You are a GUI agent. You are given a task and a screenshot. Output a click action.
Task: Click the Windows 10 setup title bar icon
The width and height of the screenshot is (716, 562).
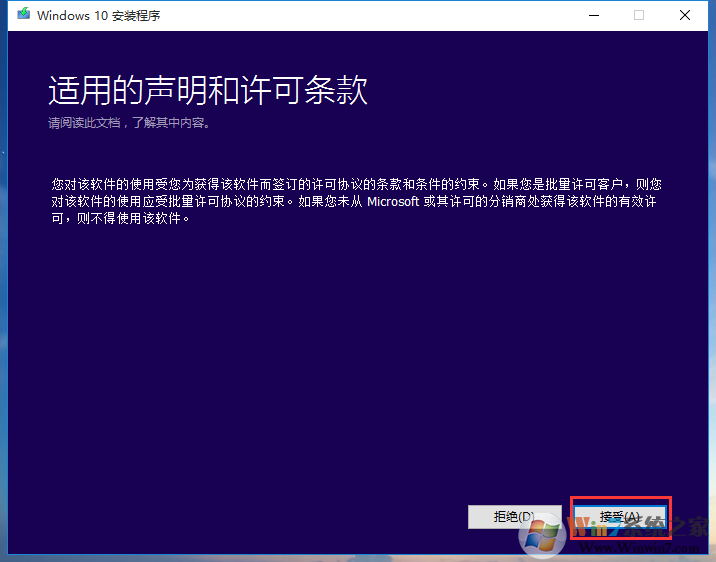(x=23, y=14)
